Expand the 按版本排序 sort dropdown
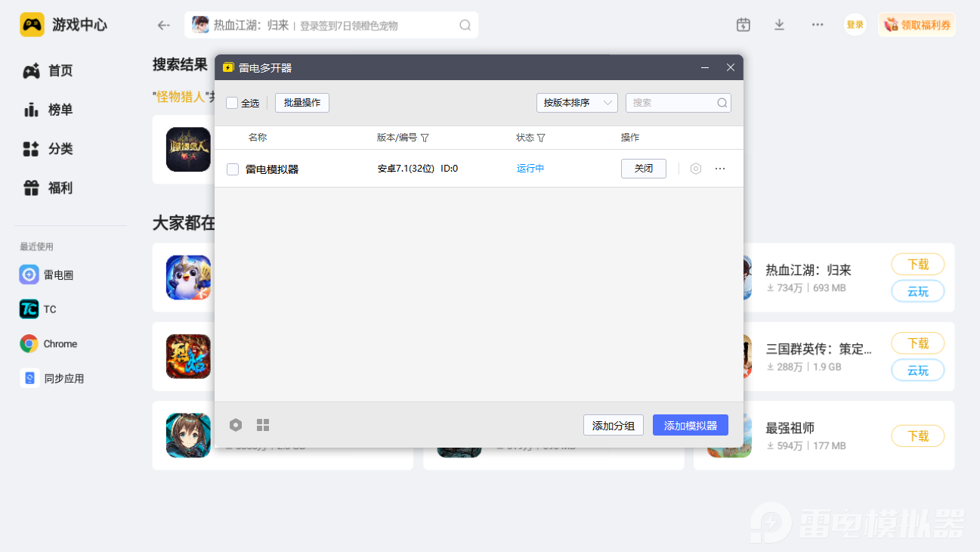The height and width of the screenshot is (552, 980). [x=577, y=103]
